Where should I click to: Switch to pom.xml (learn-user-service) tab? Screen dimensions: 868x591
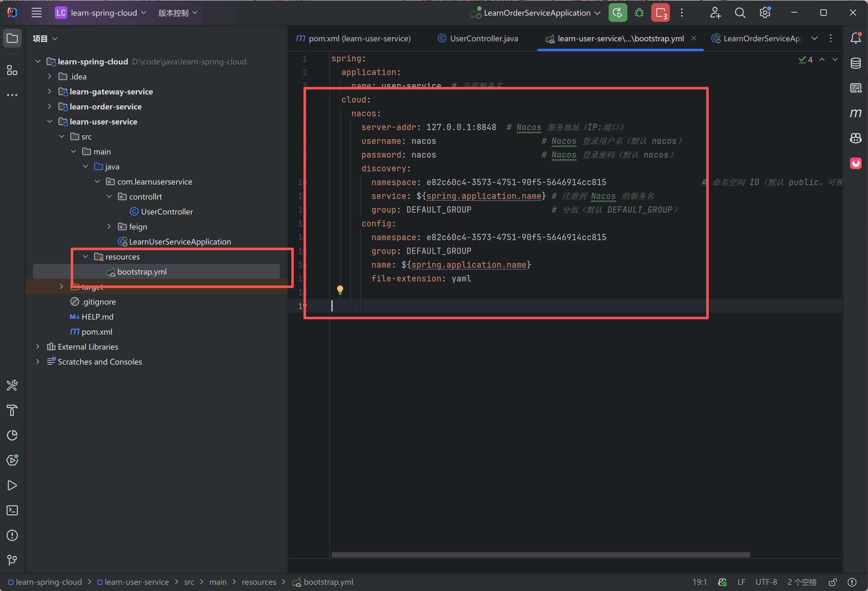[x=353, y=38]
